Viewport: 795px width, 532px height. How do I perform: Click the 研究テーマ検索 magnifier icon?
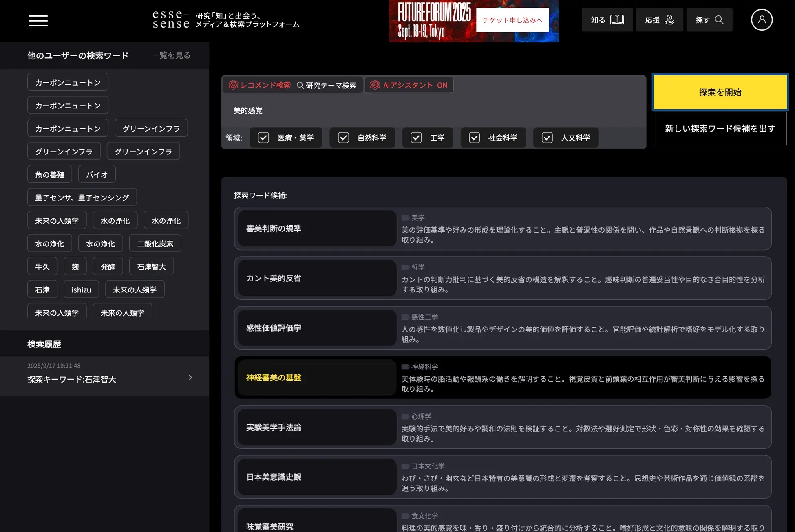click(x=300, y=85)
